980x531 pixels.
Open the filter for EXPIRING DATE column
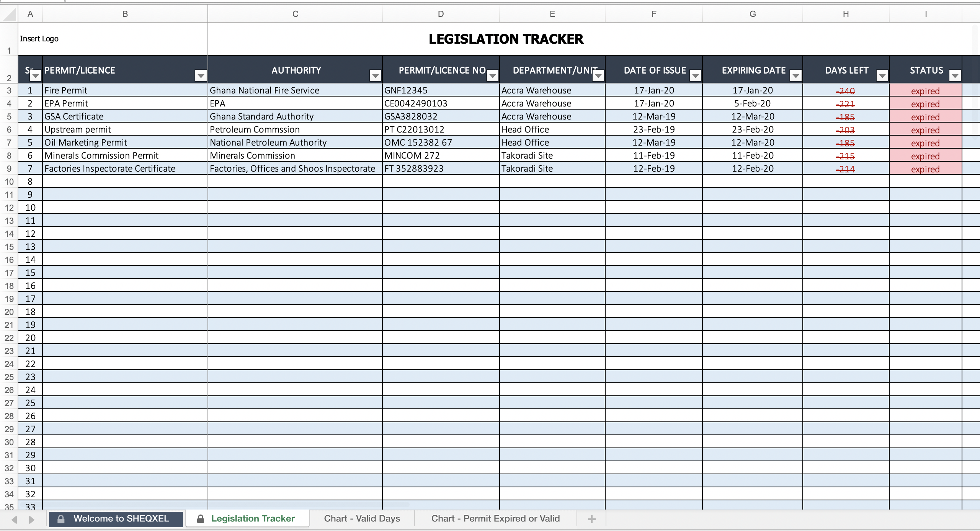coord(796,75)
